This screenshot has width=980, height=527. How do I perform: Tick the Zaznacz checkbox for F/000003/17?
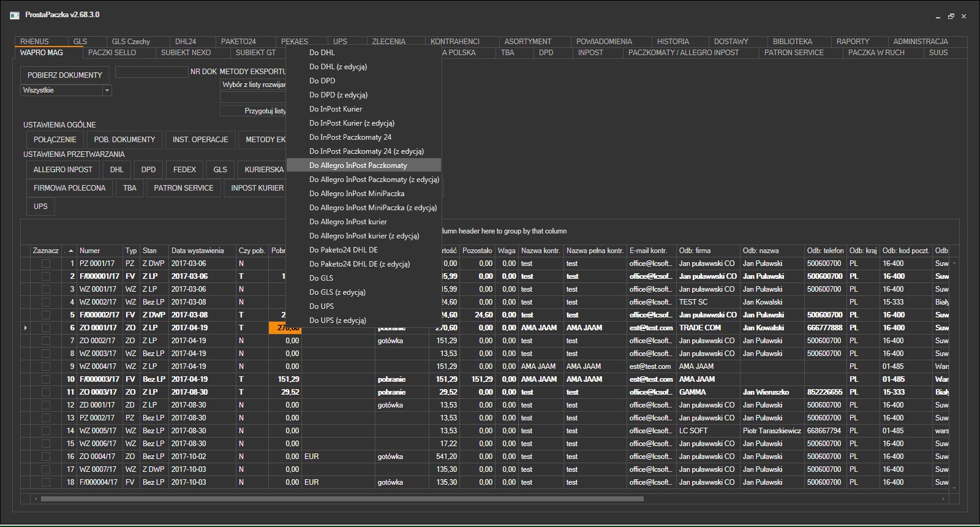45,379
